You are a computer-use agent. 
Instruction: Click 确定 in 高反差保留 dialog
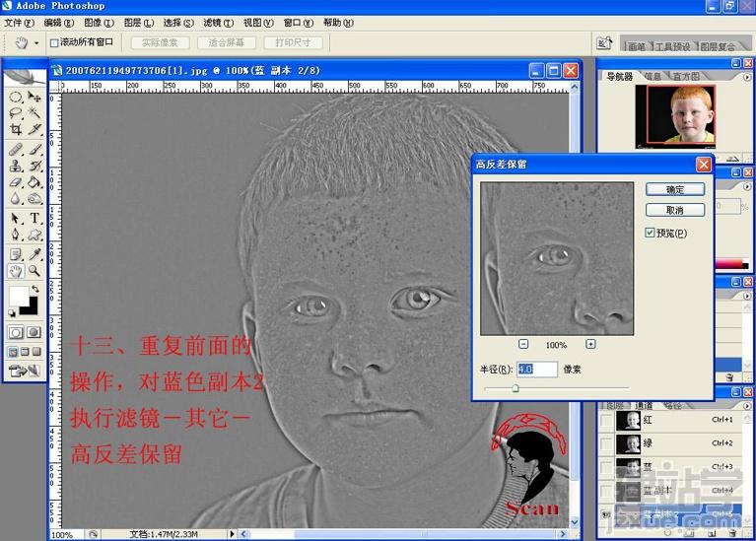coord(675,189)
